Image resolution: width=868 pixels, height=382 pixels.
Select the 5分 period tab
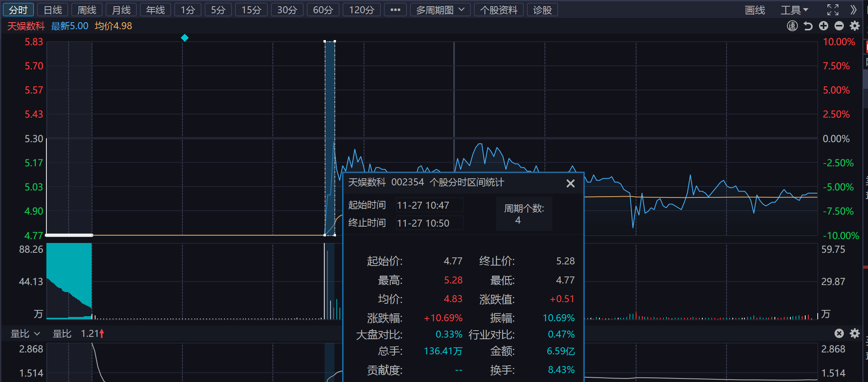(x=218, y=10)
